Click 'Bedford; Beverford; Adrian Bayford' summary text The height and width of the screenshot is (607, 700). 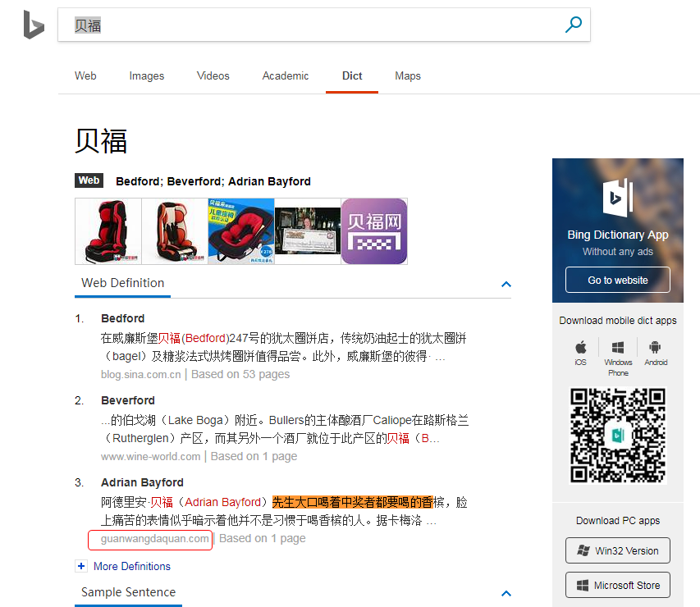tap(213, 181)
